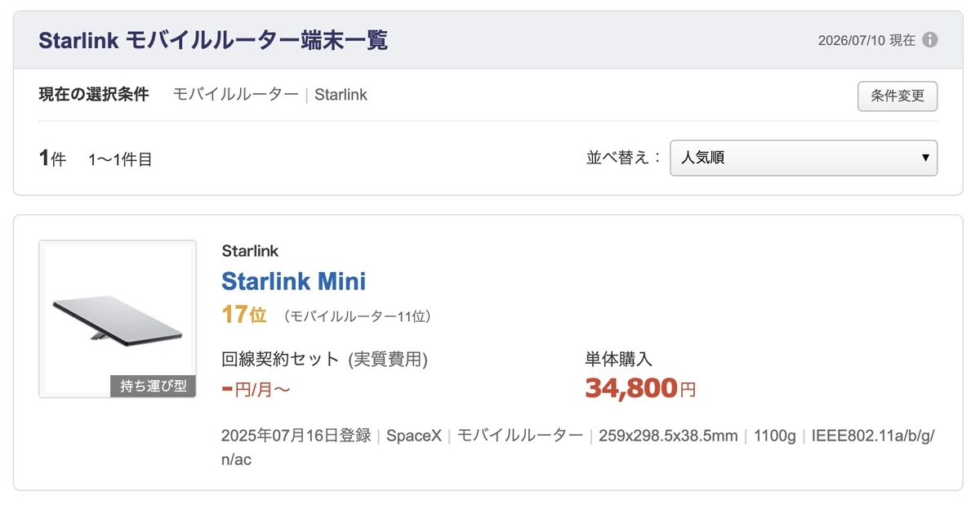Screen dimensions: 980x510
Task: Click the 34,800円 standalone price
Action: 640,388
